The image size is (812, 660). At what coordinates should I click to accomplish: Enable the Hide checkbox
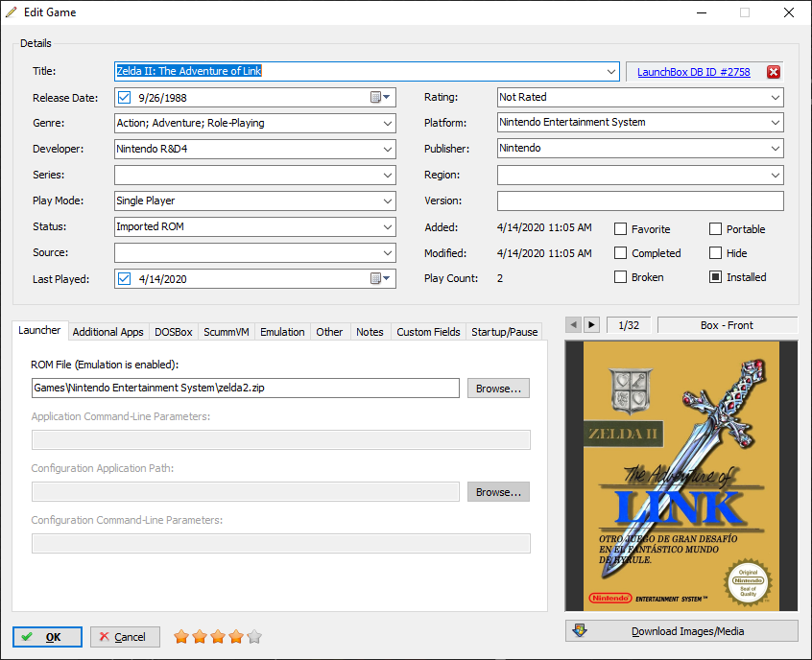[715, 252]
